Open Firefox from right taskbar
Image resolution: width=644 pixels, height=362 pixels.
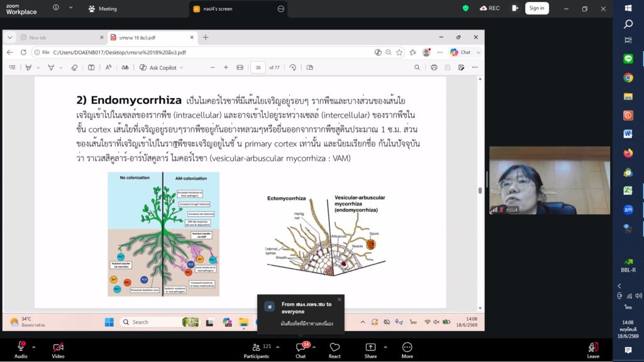tap(628, 153)
